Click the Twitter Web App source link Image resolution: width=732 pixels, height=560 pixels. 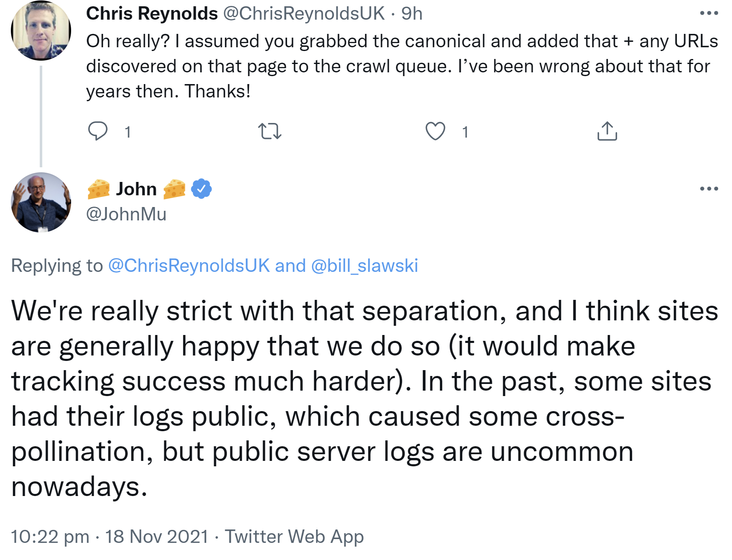point(294,537)
